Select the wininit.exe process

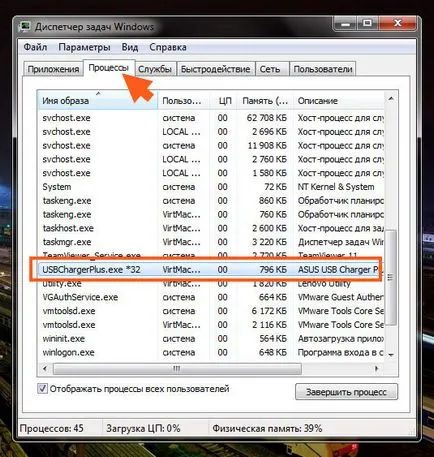[x=211, y=339]
